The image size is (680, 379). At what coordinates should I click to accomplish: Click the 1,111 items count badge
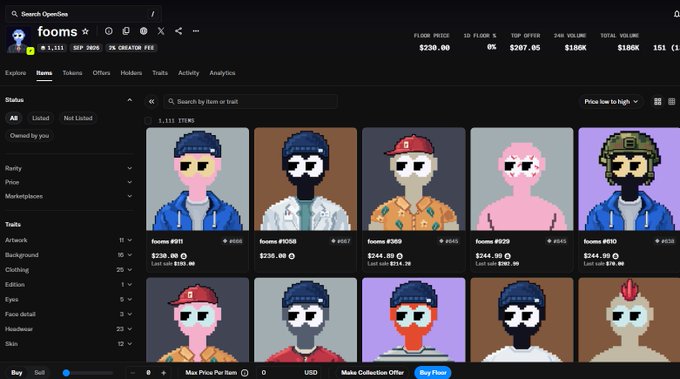[x=52, y=48]
